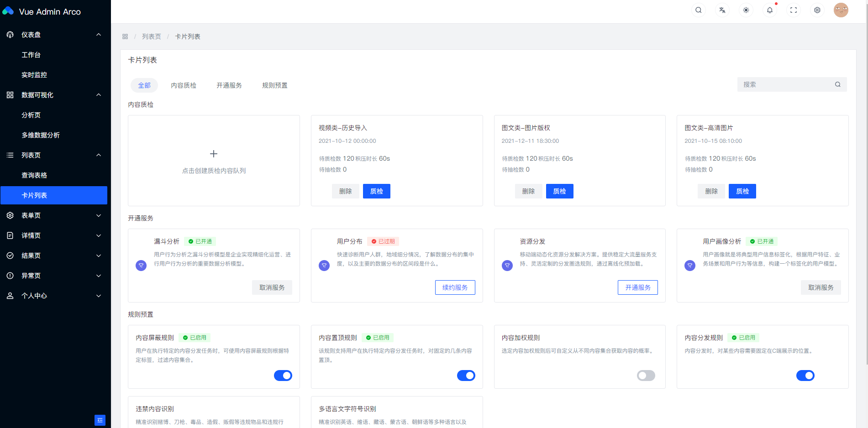The height and width of the screenshot is (428, 868).
Task: Click the 仪表盘 dashboard icon in sidebar
Action: click(10, 35)
